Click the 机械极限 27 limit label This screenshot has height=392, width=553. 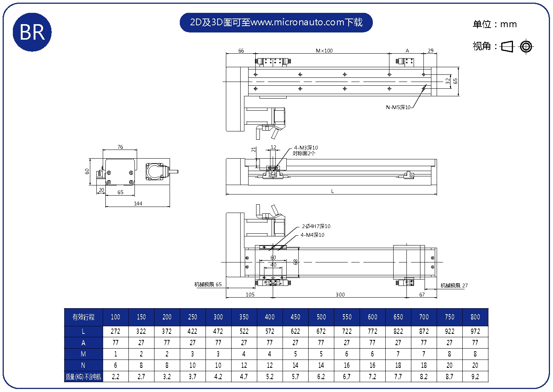pos(454,286)
